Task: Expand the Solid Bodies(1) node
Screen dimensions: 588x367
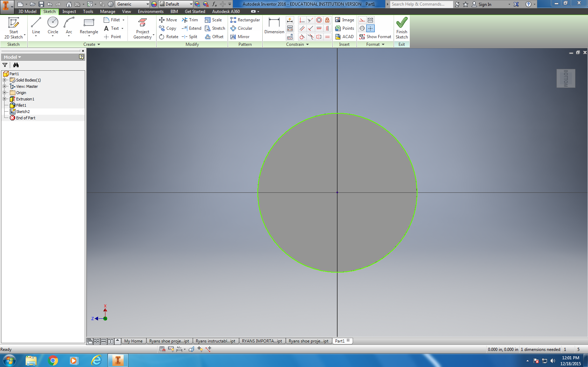Action: [5, 80]
